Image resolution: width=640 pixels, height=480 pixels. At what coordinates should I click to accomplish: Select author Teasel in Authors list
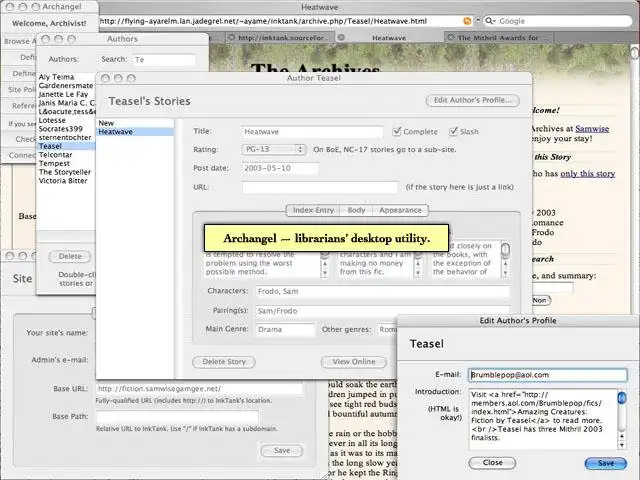[66, 146]
